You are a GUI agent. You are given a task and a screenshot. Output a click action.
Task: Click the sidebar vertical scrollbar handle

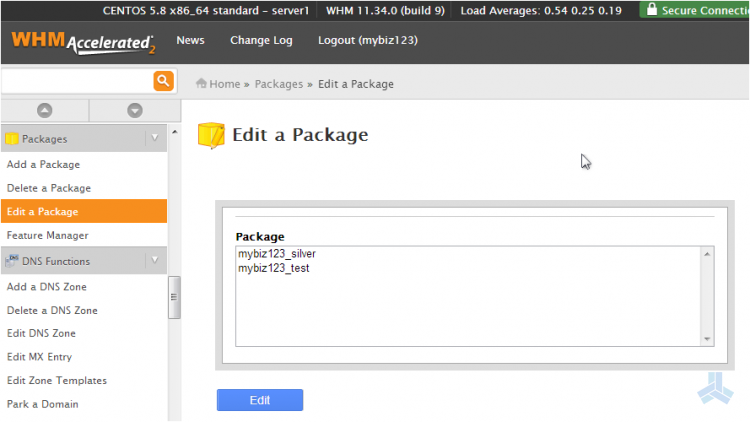click(174, 297)
